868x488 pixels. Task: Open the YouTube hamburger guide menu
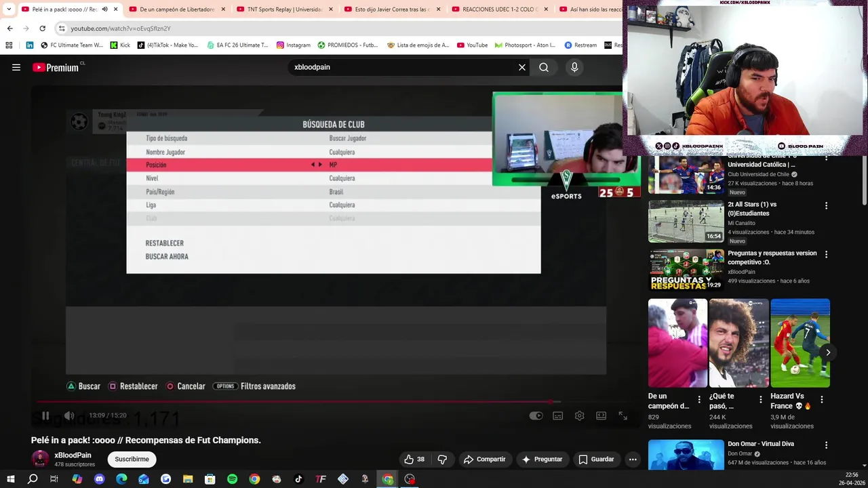point(16,67)
